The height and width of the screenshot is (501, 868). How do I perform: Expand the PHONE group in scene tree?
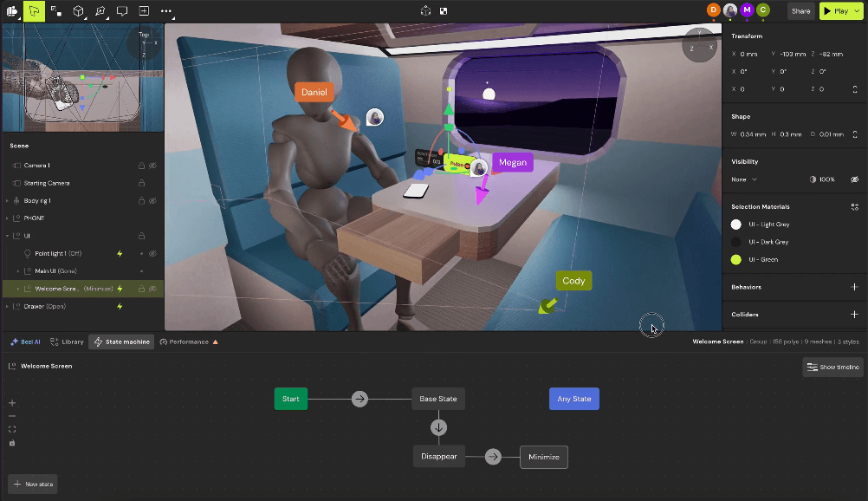pos(7,218)
